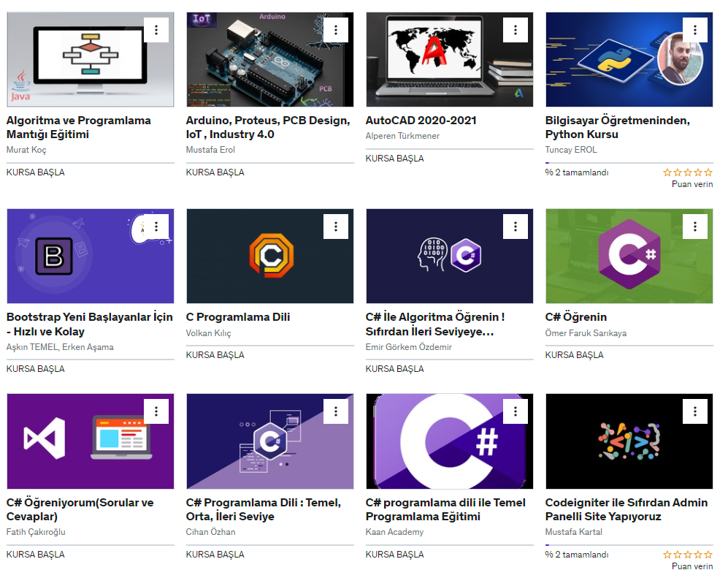
Task: Open three-dot menu on Bootstrap course card
Action: pyautogui.click(x=156, y=227)
